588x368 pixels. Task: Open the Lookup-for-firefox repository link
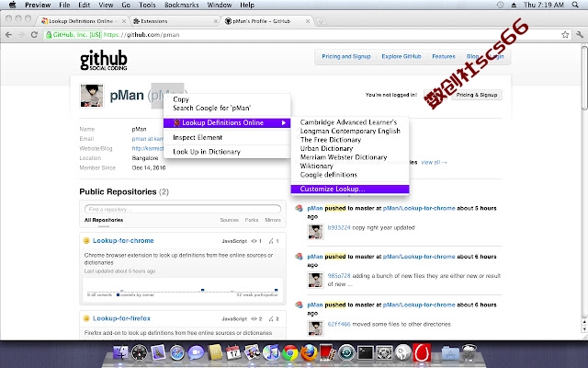121,318
